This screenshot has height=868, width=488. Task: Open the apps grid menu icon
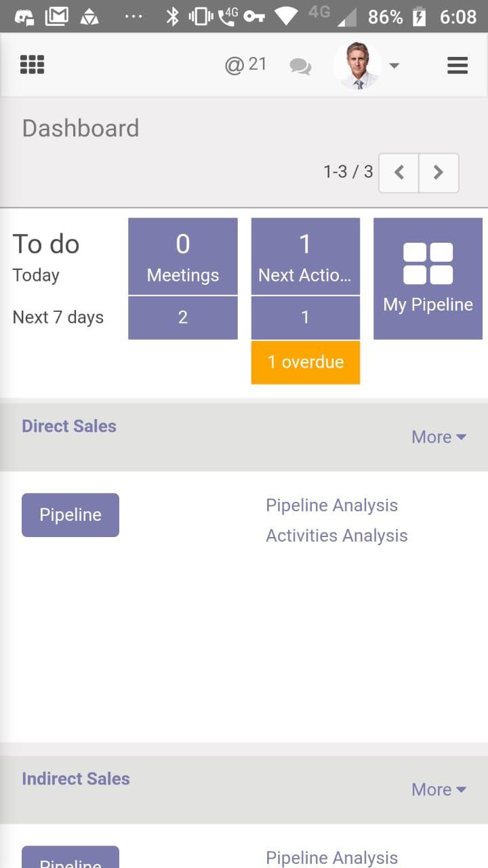tap(32, 65)
